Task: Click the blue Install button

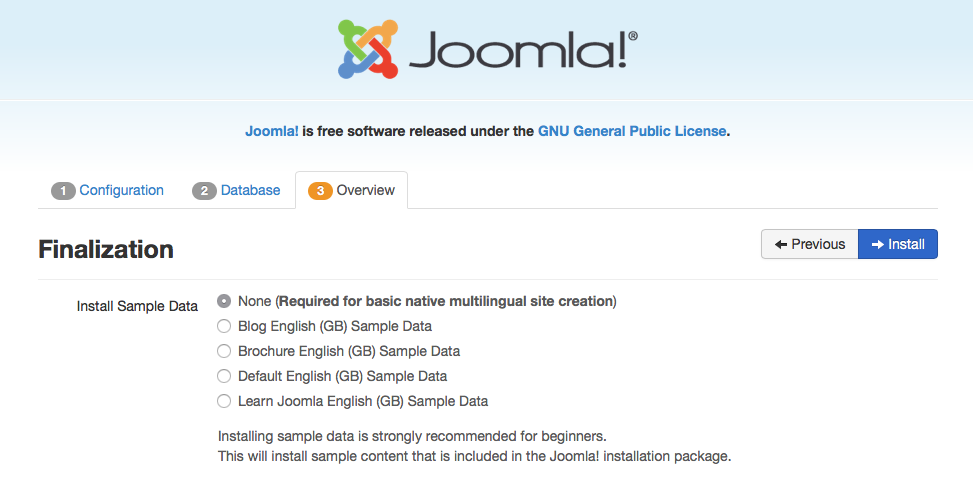Action: 898,244
